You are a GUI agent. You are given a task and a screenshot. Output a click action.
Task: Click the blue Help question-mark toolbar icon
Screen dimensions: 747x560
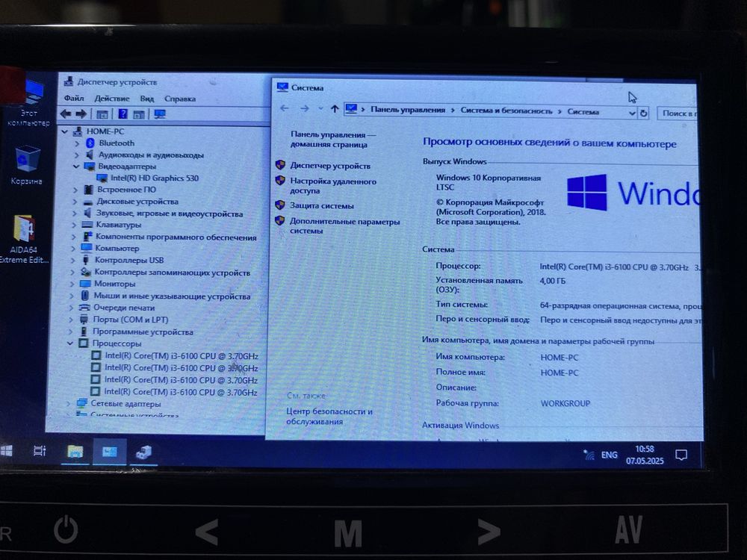(x=123, y=113)
